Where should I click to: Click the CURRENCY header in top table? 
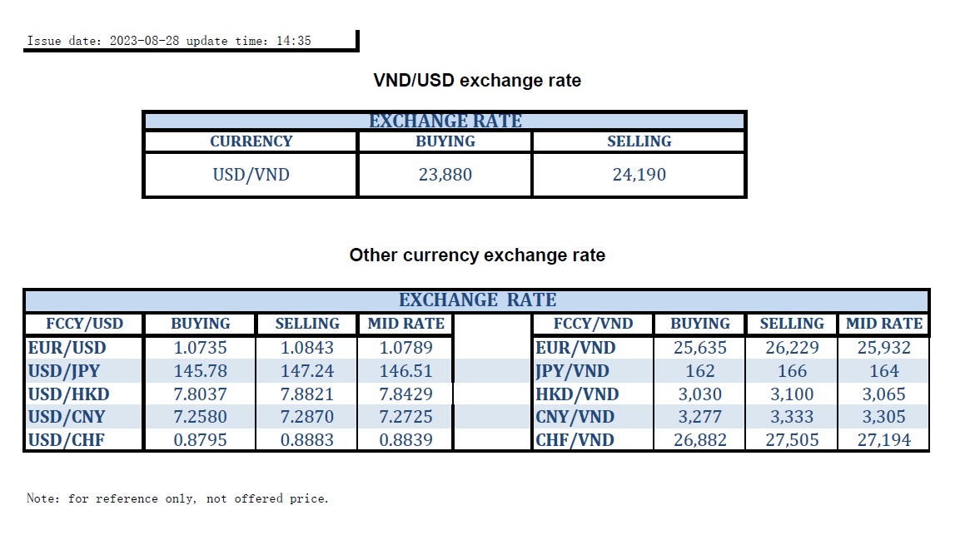point(251,141)
